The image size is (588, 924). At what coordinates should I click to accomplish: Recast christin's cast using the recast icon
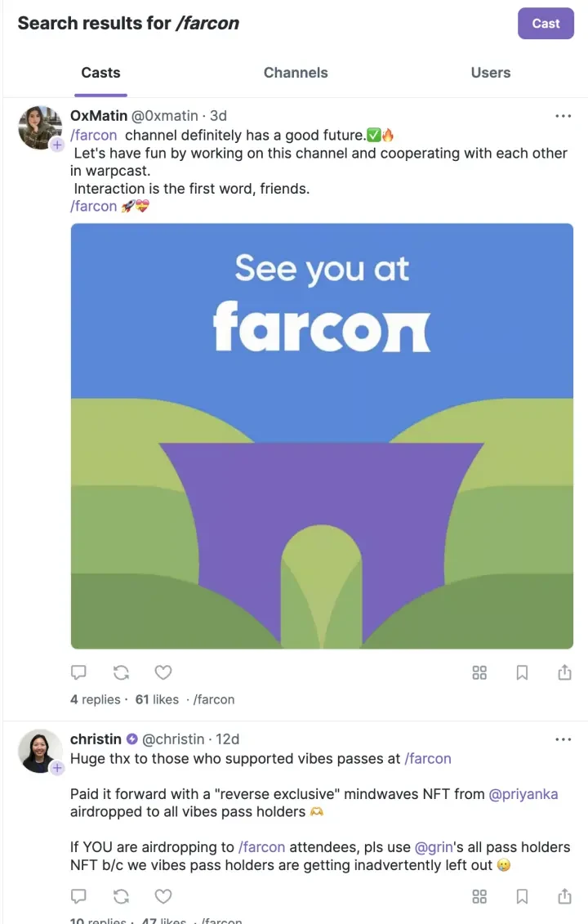(121, 896)
